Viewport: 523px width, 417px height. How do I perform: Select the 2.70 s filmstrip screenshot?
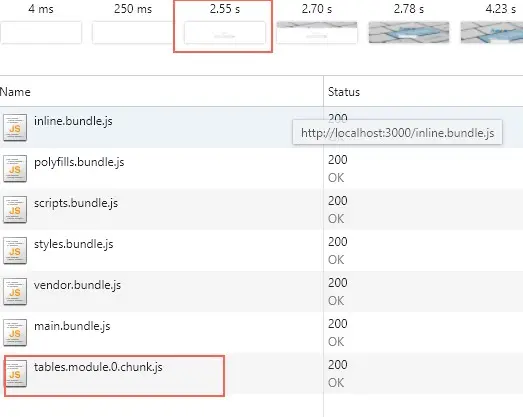click(x=317, y=32)
